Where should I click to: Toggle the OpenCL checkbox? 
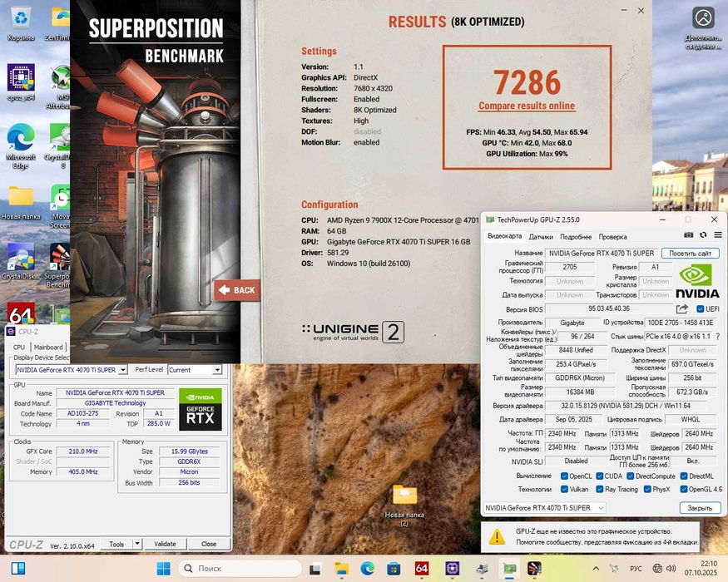[564, 476]
